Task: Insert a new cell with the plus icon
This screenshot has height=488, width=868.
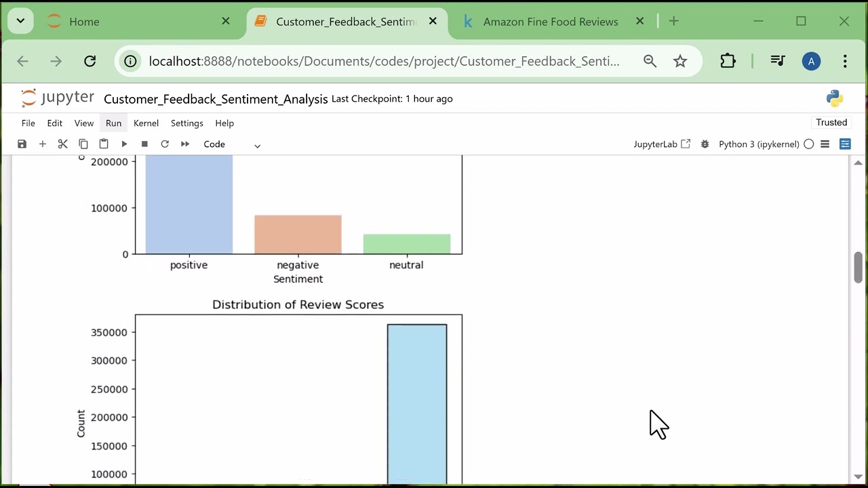Action: [43, 144]
